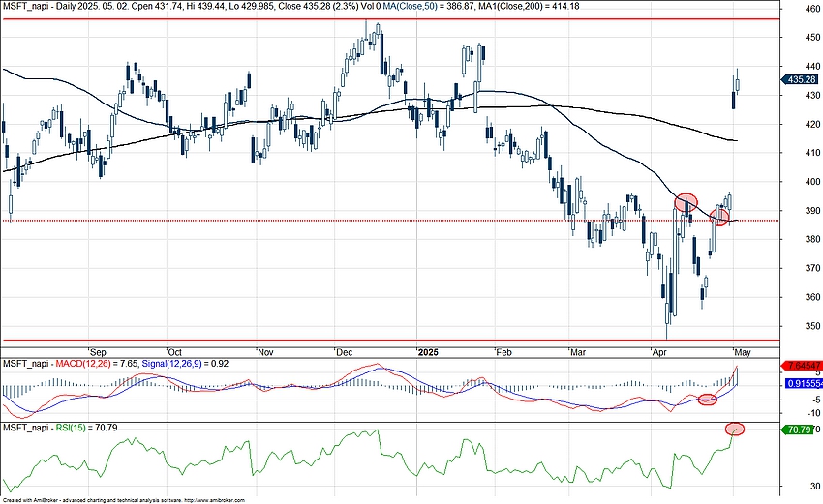The width and height of the screenshot is (823, 504).
Task: Click the Apr label on time axis
Action: coord(659,352)
